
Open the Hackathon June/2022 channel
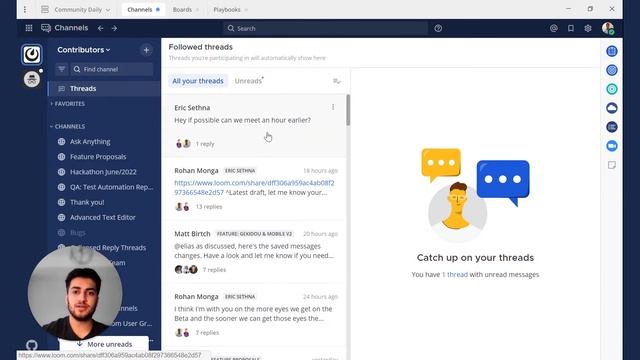[x=104, y=172]
